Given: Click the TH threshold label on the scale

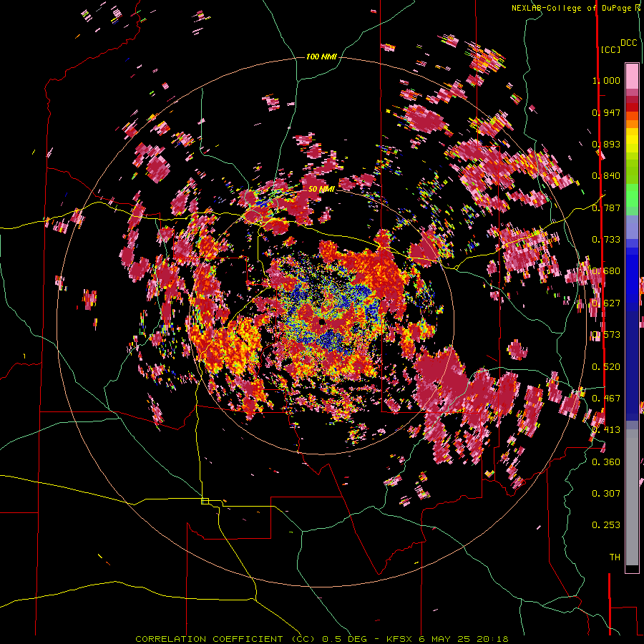Looking at the screenshot, I should click(615, 557).
